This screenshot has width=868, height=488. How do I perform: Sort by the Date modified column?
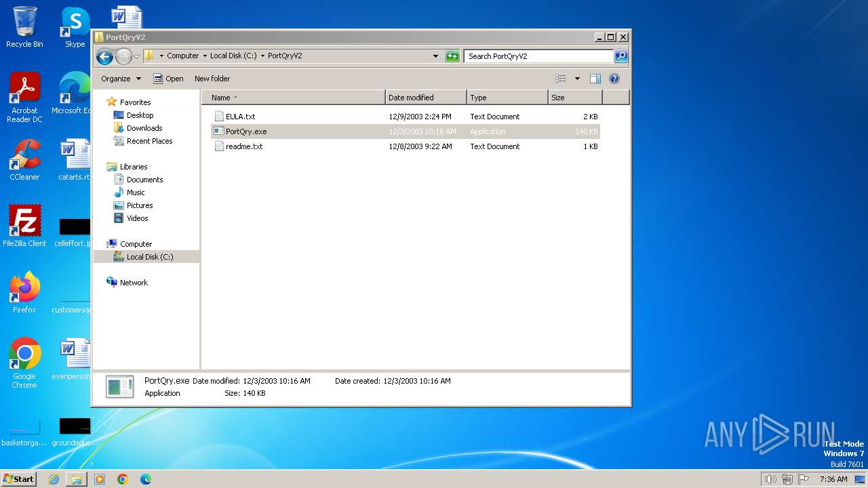[426, 98]
